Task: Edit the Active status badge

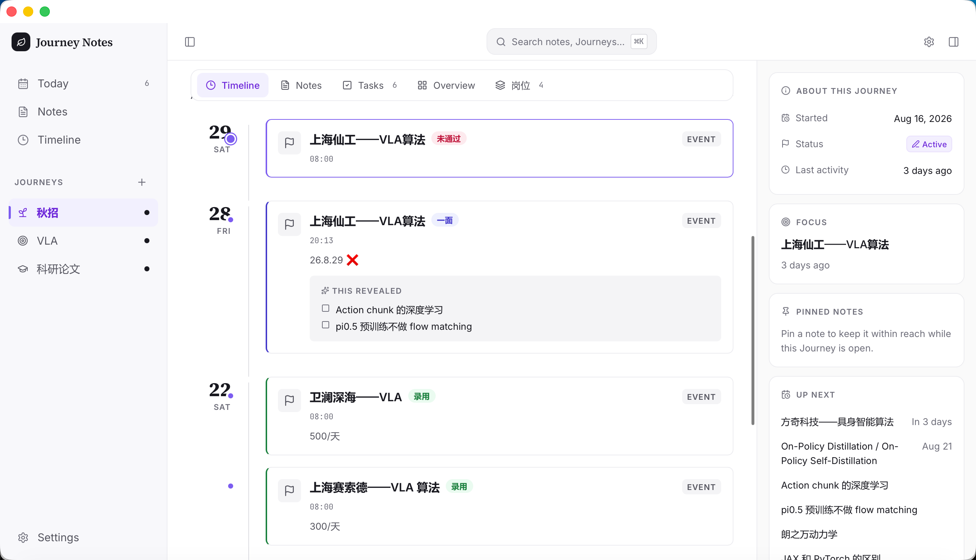Action: pyautogui.click(x=929, y=144)
